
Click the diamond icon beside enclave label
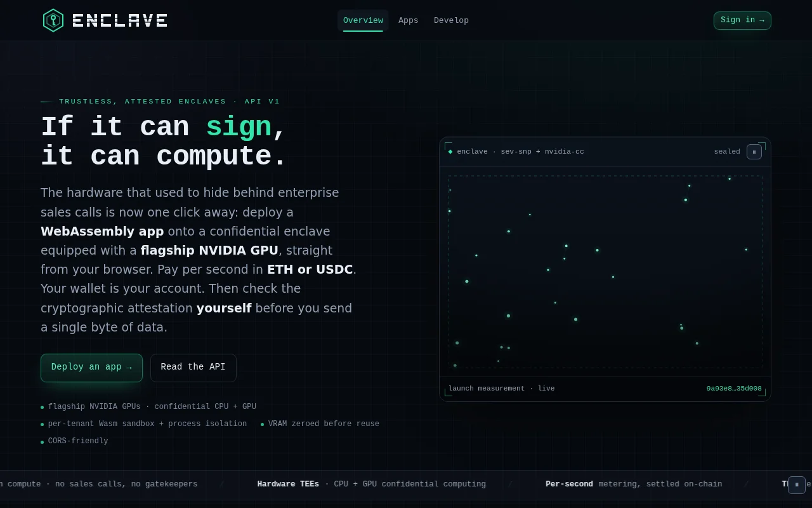click(x=450, y=152)
